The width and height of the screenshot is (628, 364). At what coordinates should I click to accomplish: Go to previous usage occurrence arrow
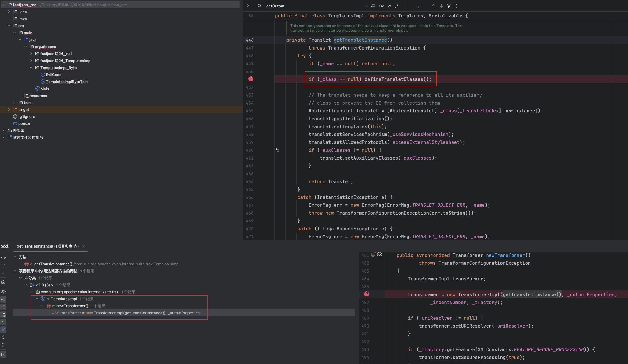point(3,265)
